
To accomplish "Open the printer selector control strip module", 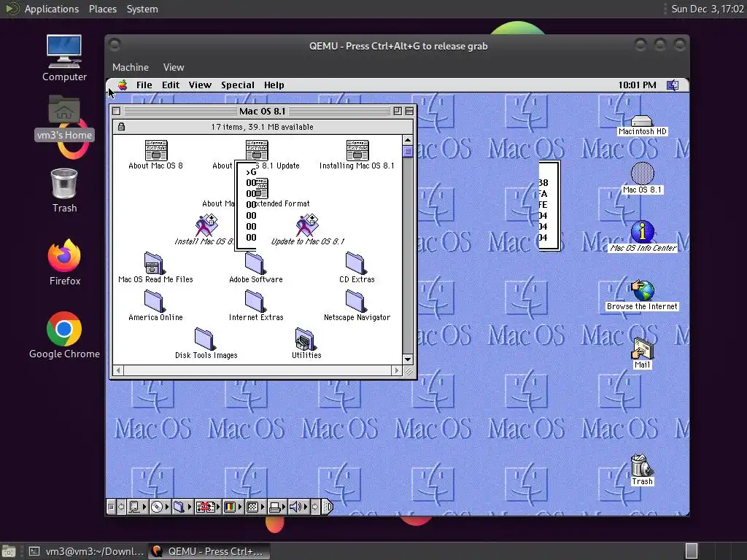I will coord(278,507).
